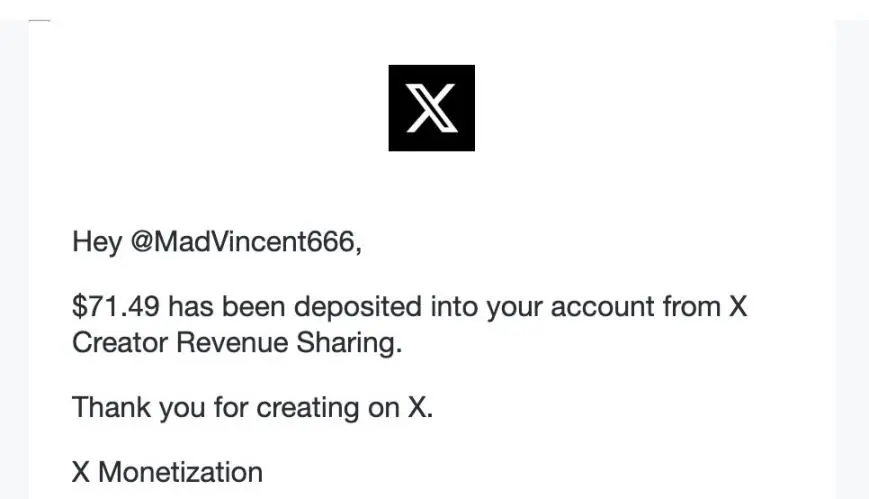Click the word 'account' in the deposit sentence
Image resolution: width=869 pixels, height=499 pixels.
602,307
